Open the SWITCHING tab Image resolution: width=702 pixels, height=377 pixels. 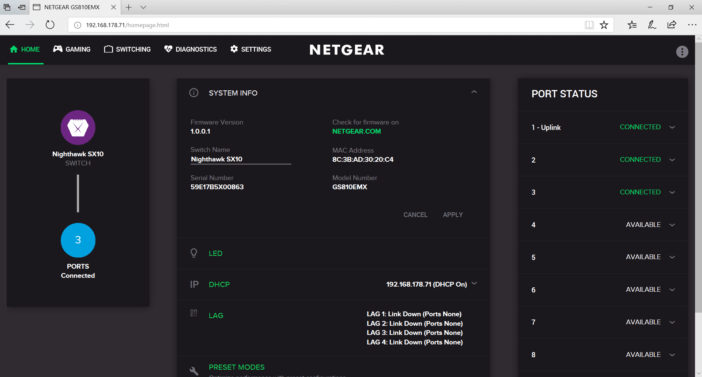click(x=127, y=49)
